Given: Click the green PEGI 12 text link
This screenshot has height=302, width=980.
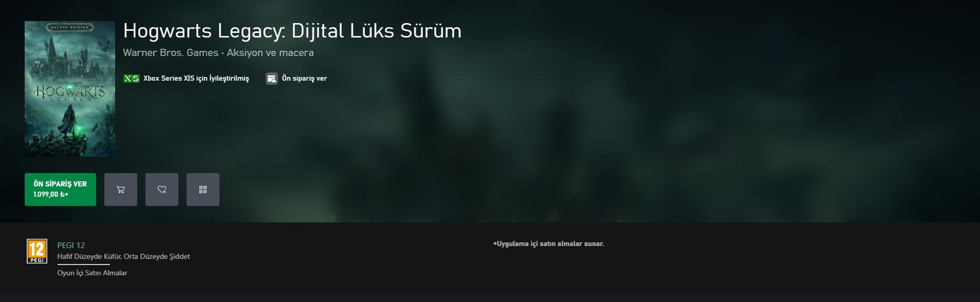Looking at the screenshot, I should pyautogui.click(x=71, y=246).
